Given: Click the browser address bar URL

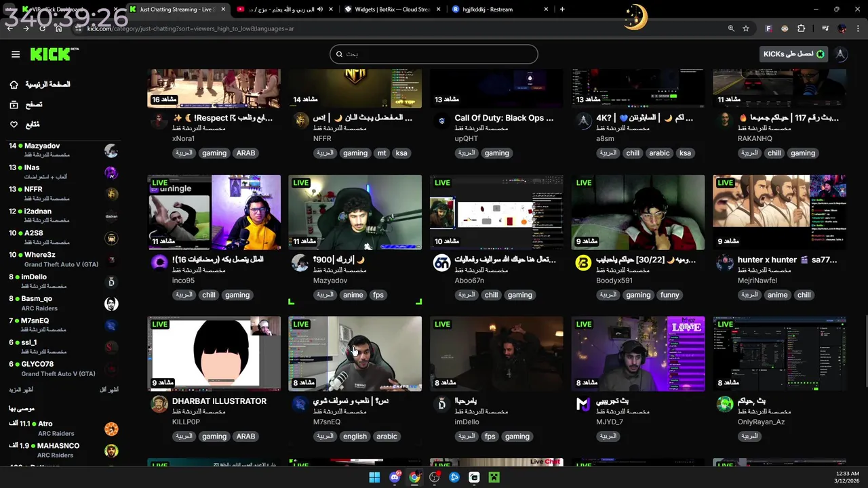Looking at the screenshot, I should click(x=191, y=28).
